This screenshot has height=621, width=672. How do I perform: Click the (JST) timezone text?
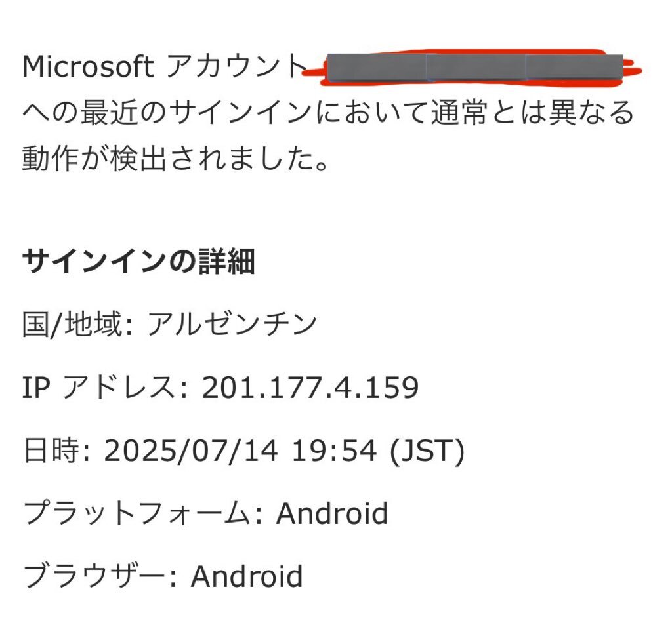click(427, 451)
